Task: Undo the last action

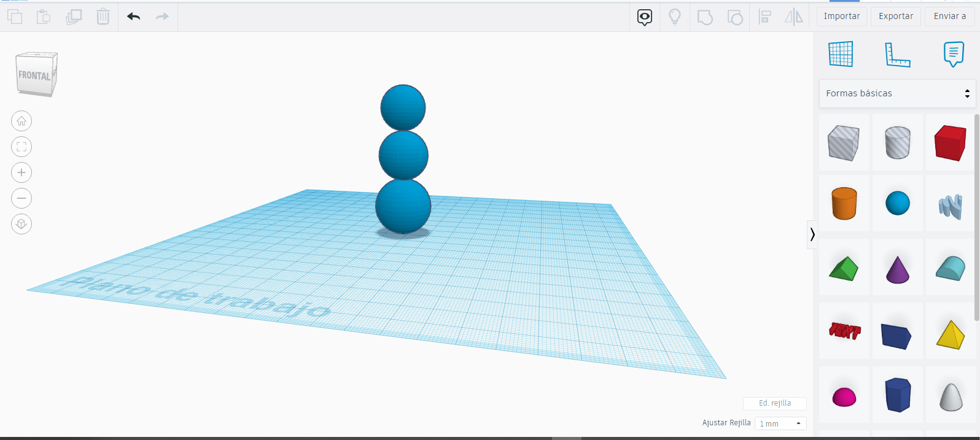Action: [134, 17]
